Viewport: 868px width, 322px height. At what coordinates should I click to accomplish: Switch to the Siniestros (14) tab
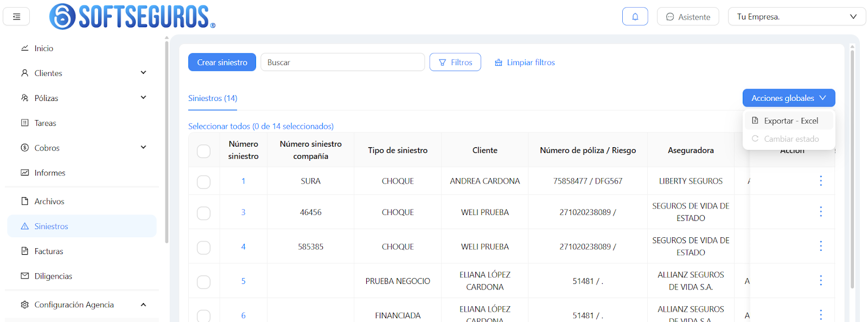(x=213, y=98)
